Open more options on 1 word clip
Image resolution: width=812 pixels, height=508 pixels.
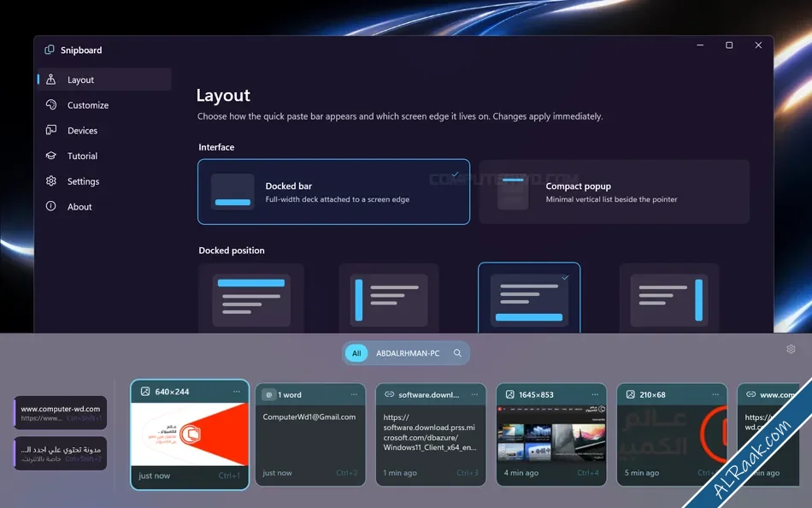click(x=354, y=394)
